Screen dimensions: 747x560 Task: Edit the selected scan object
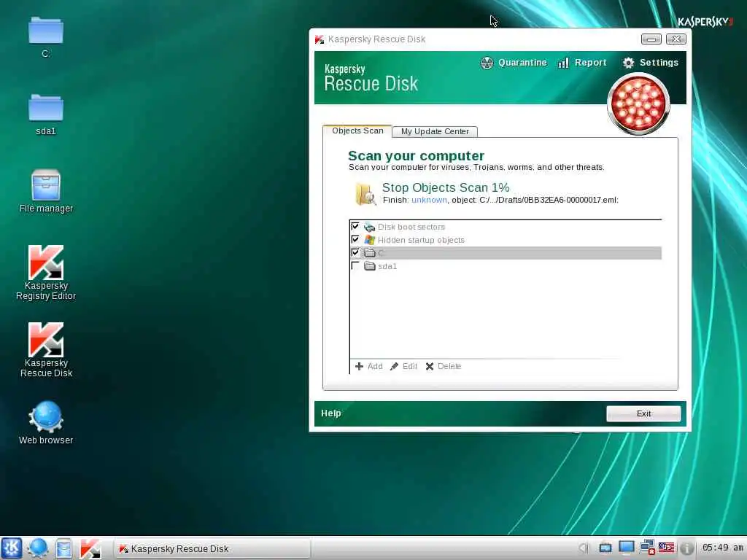(403, 366)
